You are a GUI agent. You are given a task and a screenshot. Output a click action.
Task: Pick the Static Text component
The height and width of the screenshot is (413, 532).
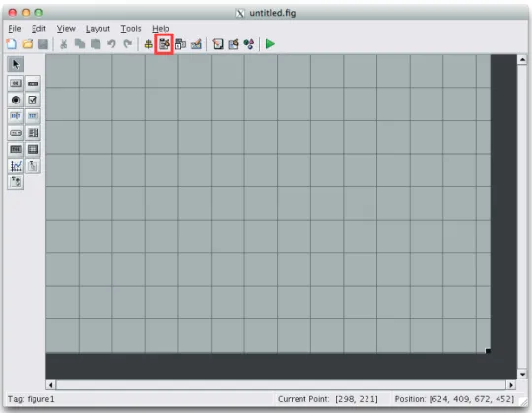(x=33, y=116)
